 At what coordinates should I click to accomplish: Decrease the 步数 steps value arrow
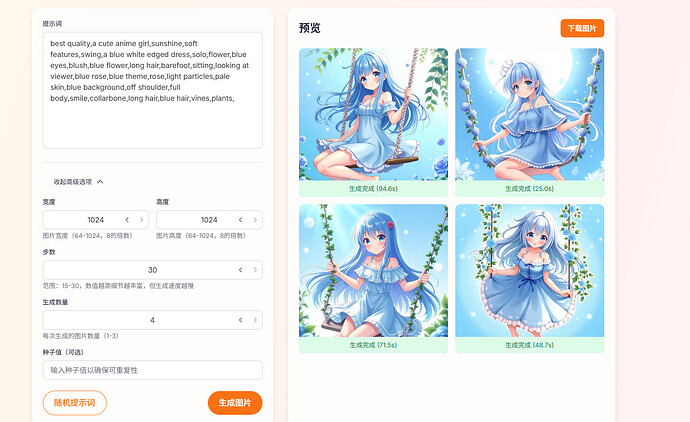(x=240, y=270)
